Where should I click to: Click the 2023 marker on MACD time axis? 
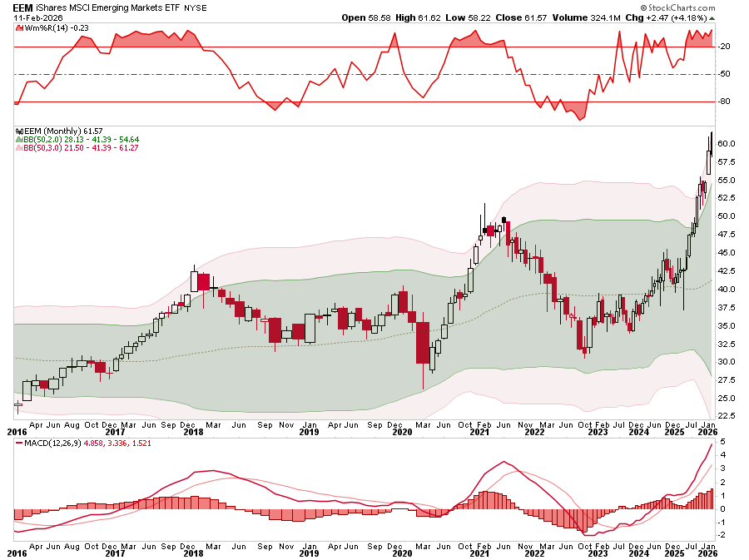tap(597, 552)
